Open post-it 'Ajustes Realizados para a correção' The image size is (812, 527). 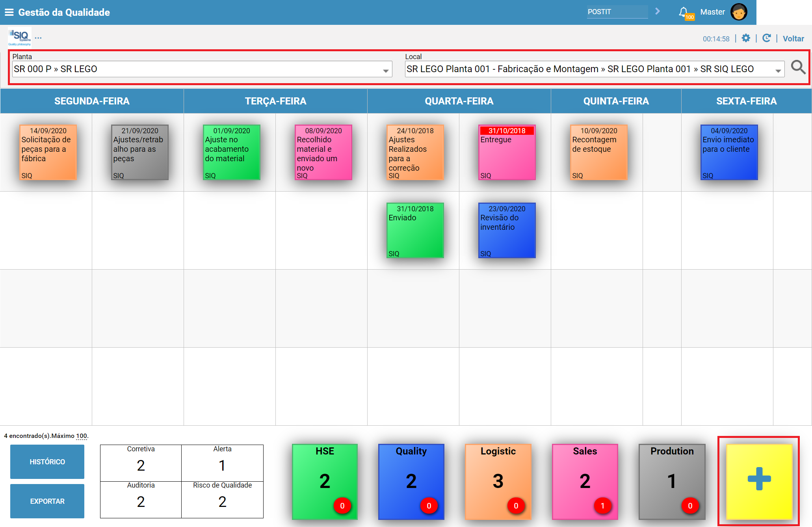pyautogui.click(x=415, y=153)
